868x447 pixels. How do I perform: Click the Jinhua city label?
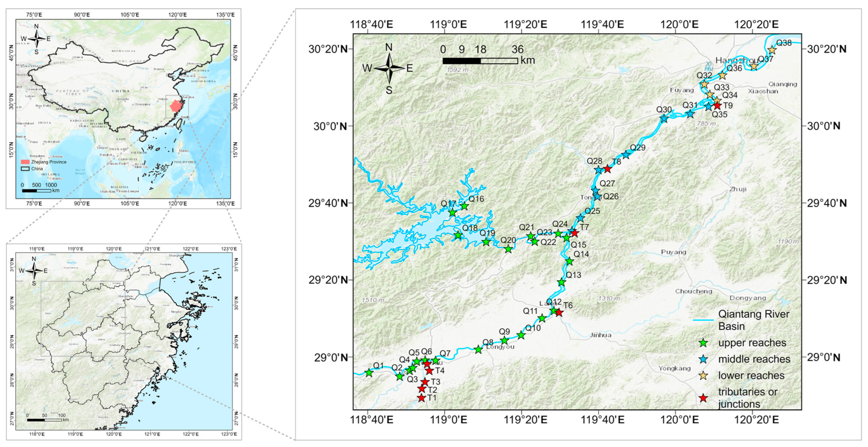(601, 335)
